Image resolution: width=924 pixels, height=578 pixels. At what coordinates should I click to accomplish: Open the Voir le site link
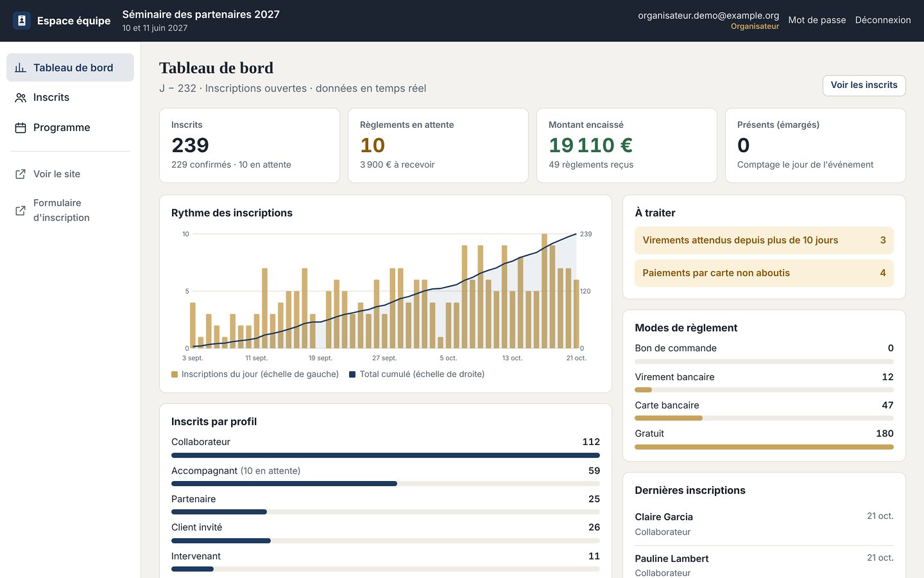click(x=70, y=174)
